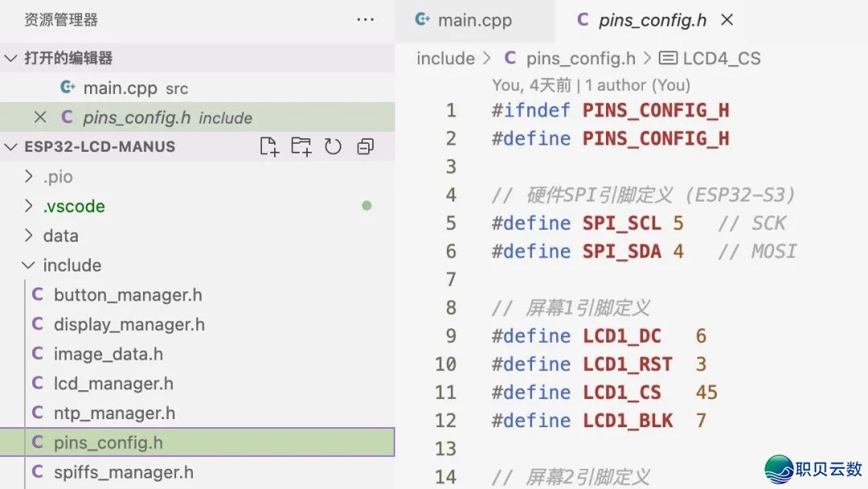Viewport: 868px width, 489px height.
Task: Collapse all folders in explorer
Action: [x=366, y=146]
